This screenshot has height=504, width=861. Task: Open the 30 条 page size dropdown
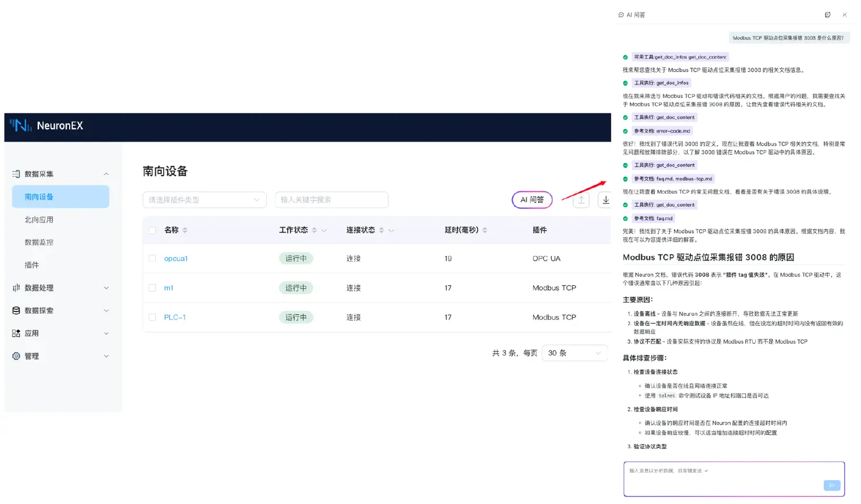(574, 353)
